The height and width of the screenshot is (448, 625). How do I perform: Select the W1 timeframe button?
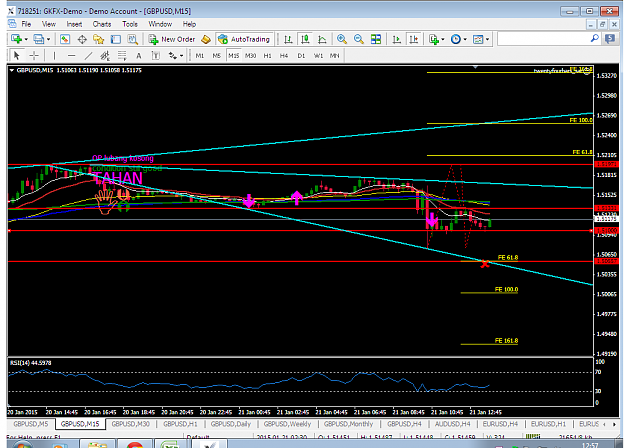(318, 56)
